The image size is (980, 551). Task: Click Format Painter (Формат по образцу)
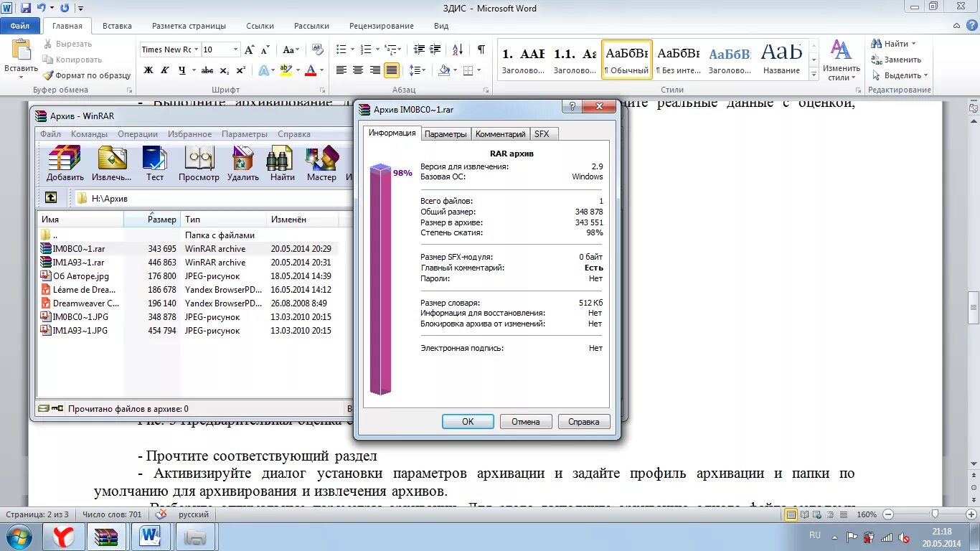point(87,75)
